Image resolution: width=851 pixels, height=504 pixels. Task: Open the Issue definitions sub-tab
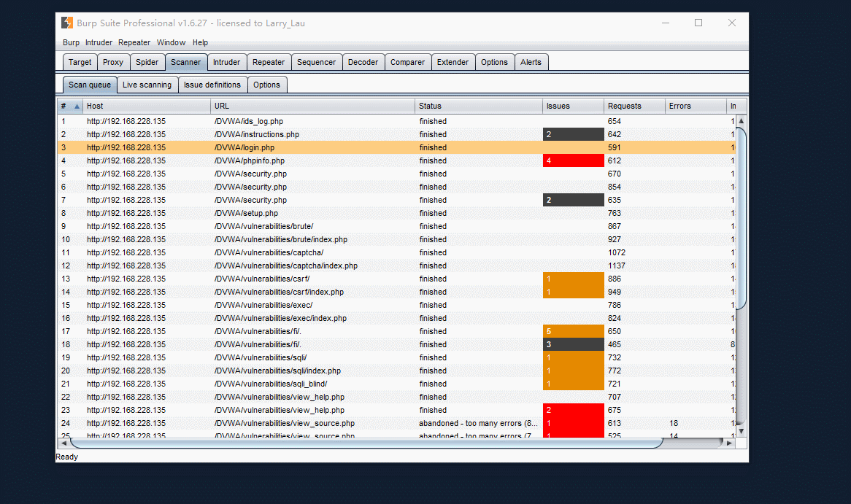tap(212, 85)
